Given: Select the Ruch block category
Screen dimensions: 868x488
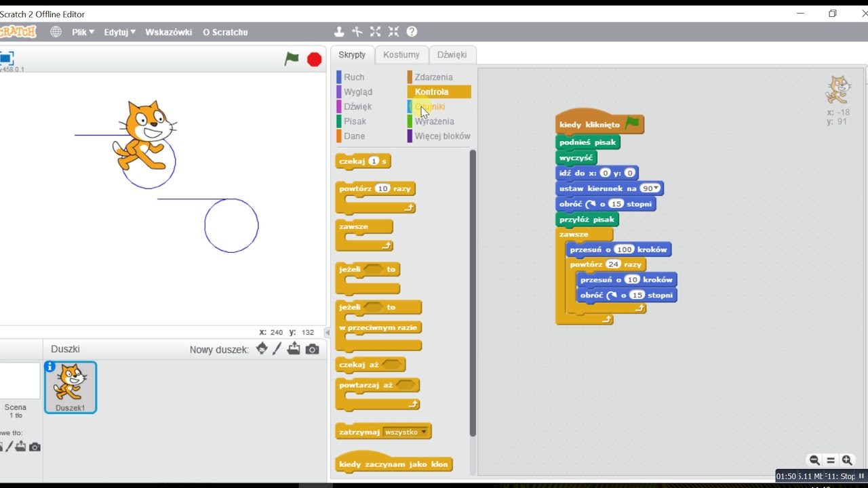Looking at the screenshot, I should coord(353,77).
